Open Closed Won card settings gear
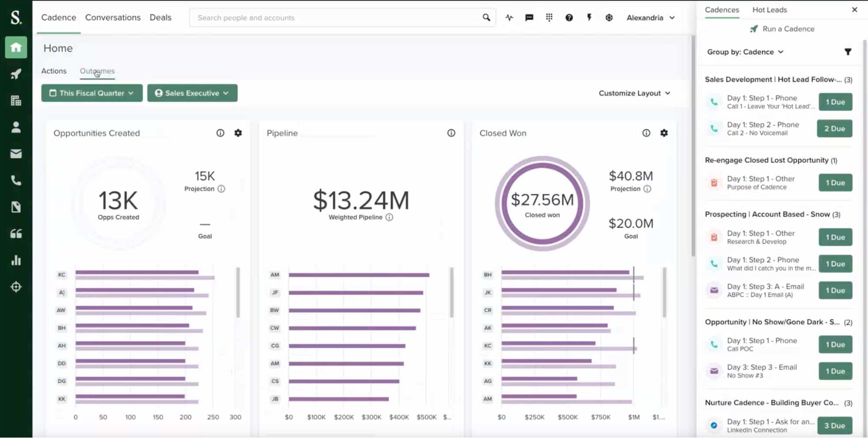Viewport: 868px width, 438px height. pyautogui.click(x=664, y=133)
